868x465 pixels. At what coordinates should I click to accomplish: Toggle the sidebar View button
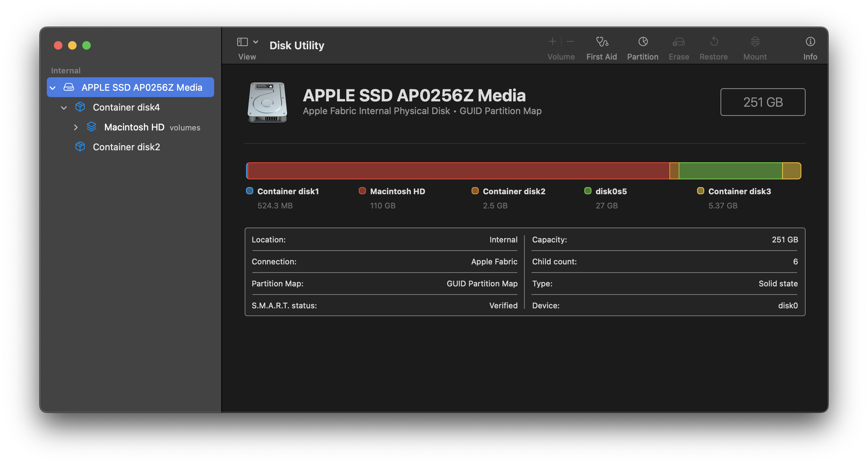tap(242, 42)
